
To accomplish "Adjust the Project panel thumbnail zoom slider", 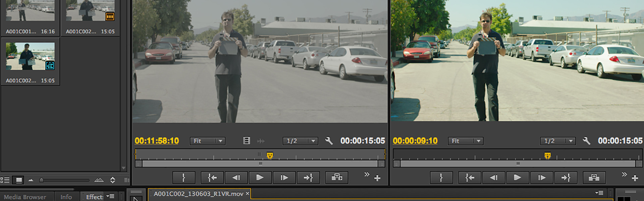I will (41, 180).
